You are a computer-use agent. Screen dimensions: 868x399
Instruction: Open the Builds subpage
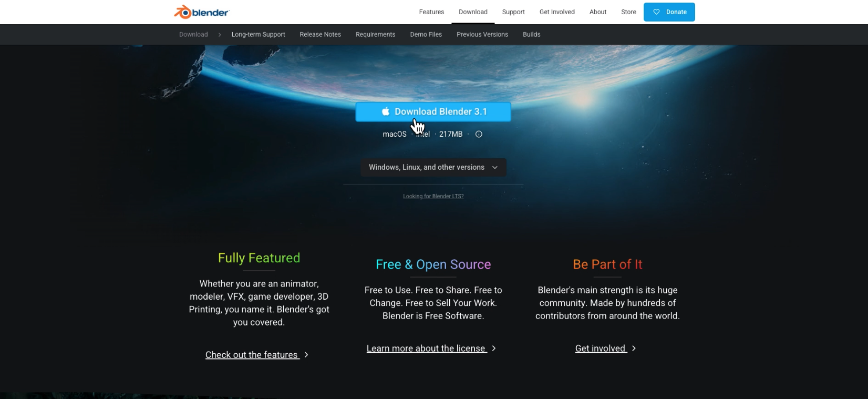[x=531, y=35]
